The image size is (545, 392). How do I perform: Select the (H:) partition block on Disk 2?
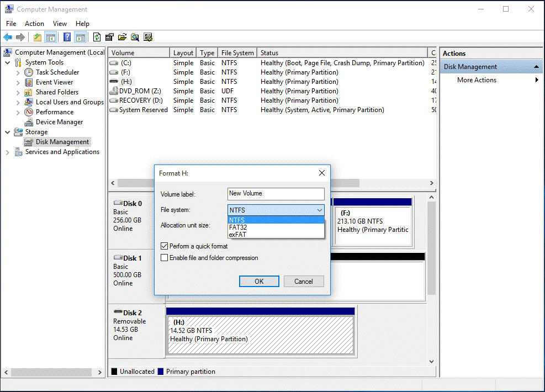coord(260,331)
